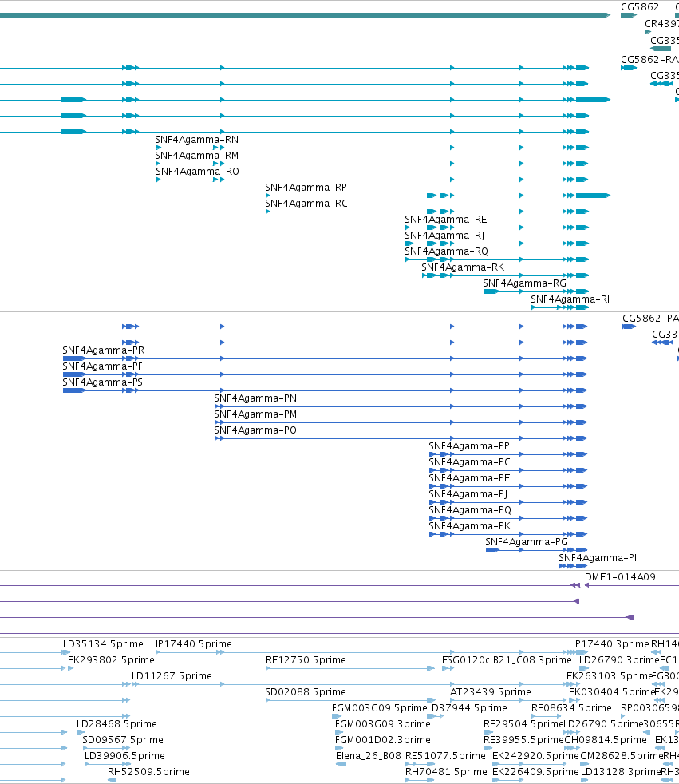This screenshot has width=679, height=784.
Task: Click the SNF4Agamma-PQ protein label
Action: tap(470, 510)
